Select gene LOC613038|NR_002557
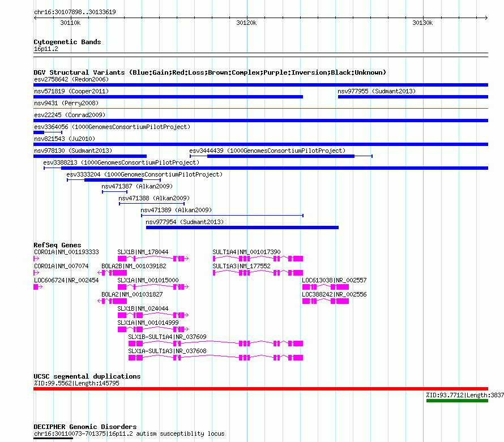This screenshot has width=504, height=442. click(334, 280)
